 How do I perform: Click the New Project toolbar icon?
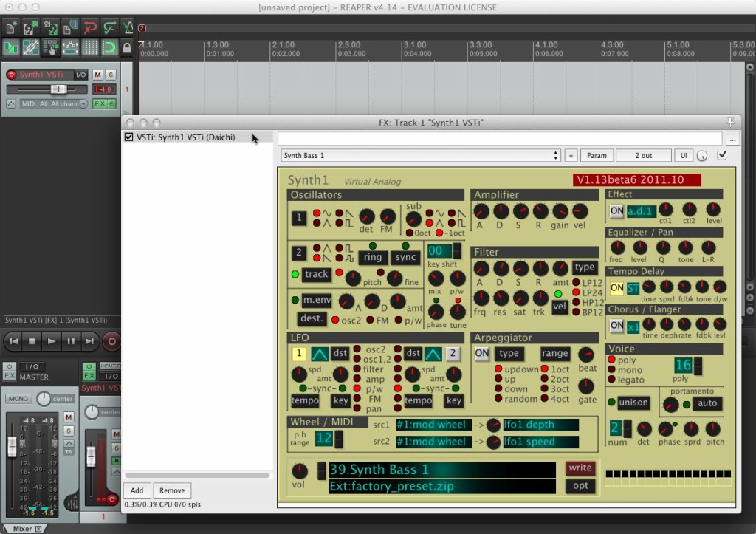(x=10, y=28)
